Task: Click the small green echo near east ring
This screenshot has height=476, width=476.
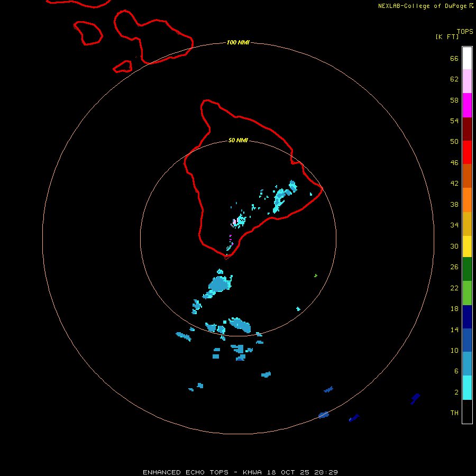Action: click(316, 276)
